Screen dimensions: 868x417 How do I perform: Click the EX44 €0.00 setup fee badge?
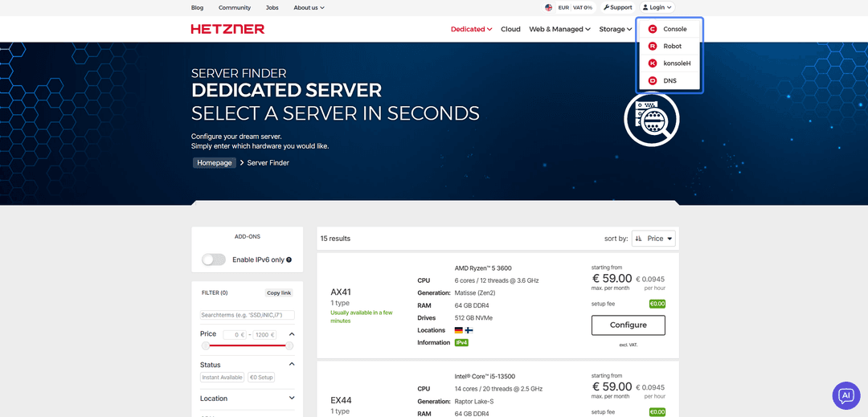657,412
